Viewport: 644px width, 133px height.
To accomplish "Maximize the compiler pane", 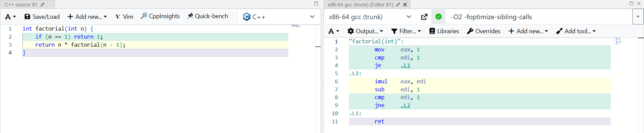I will (x=631, y=4).
